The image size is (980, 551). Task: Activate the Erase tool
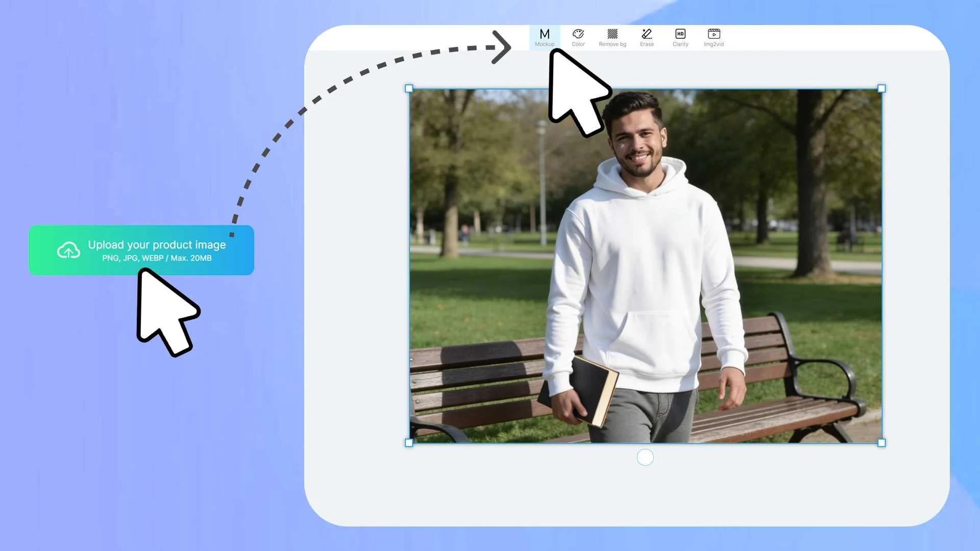(647, 38)
